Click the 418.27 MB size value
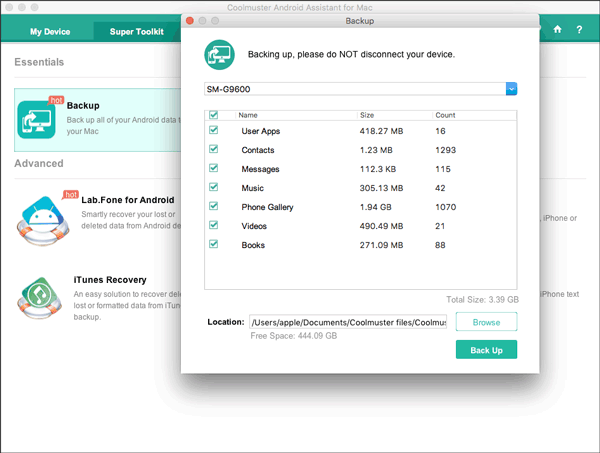Image resolution: width=600 pixels, height=453 pixels. (381, 131)
